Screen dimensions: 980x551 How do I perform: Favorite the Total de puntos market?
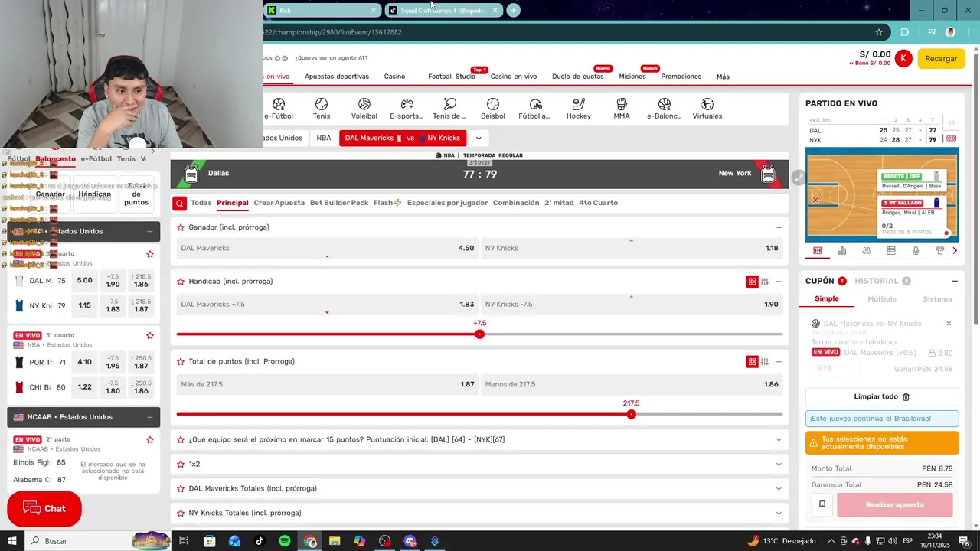181,361
